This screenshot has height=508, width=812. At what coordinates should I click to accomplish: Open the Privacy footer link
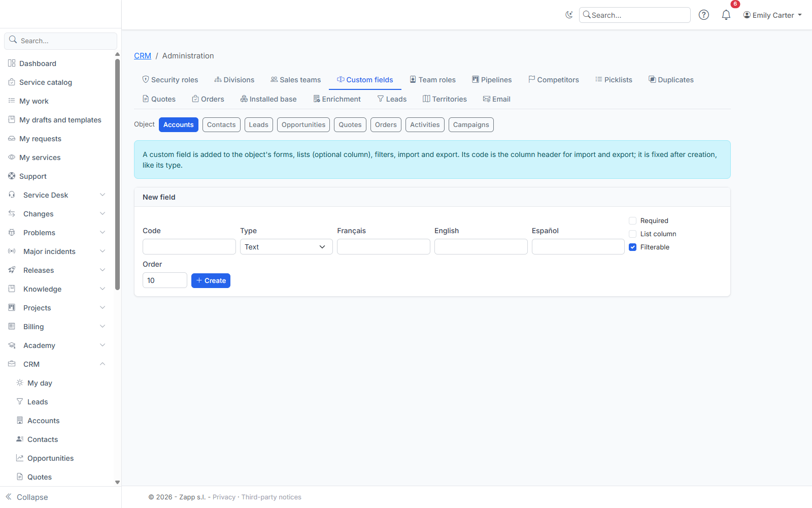click(x=224, y=497)
